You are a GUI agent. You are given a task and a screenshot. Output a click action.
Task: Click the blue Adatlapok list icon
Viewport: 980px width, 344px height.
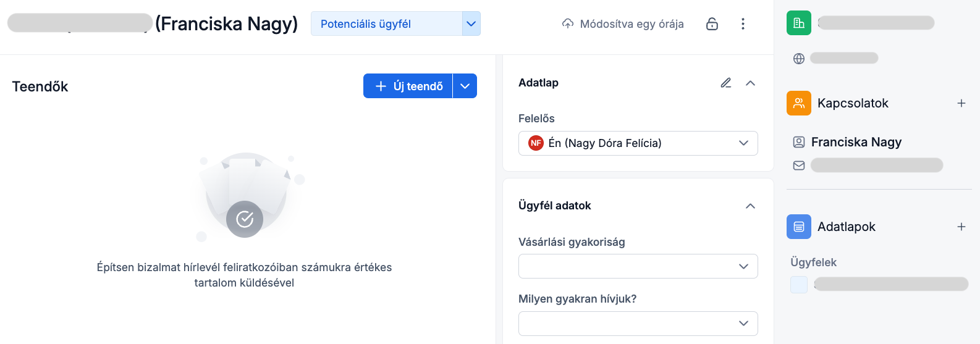click(798, 227)
